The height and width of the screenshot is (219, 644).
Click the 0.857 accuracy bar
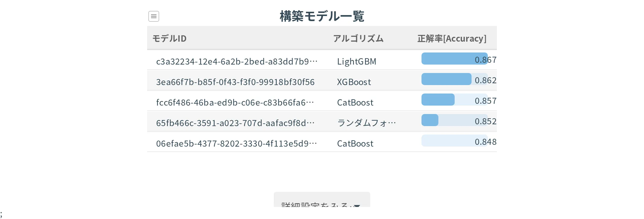pyautogui.click(x=455, y=100)
